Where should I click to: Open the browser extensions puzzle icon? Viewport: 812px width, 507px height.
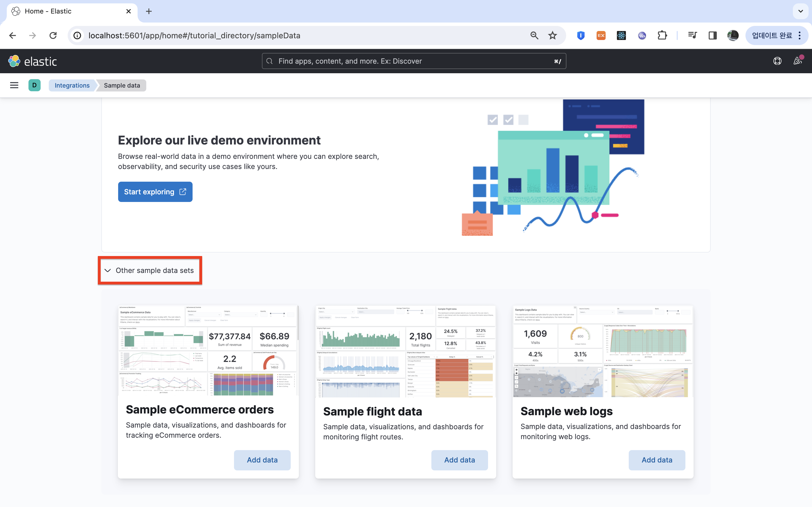pyautogui.click(x=662, y=35)
